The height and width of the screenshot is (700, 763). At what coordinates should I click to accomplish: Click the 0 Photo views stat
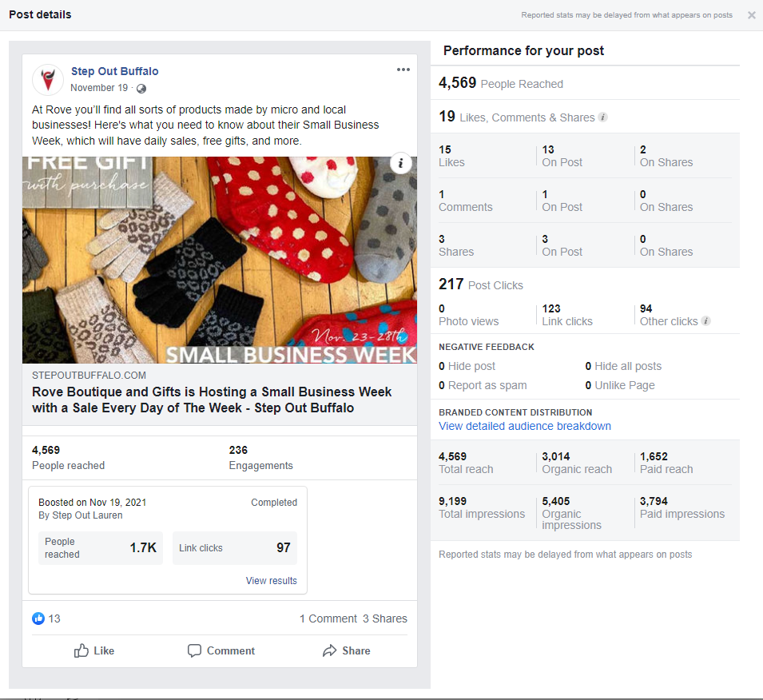469,315
